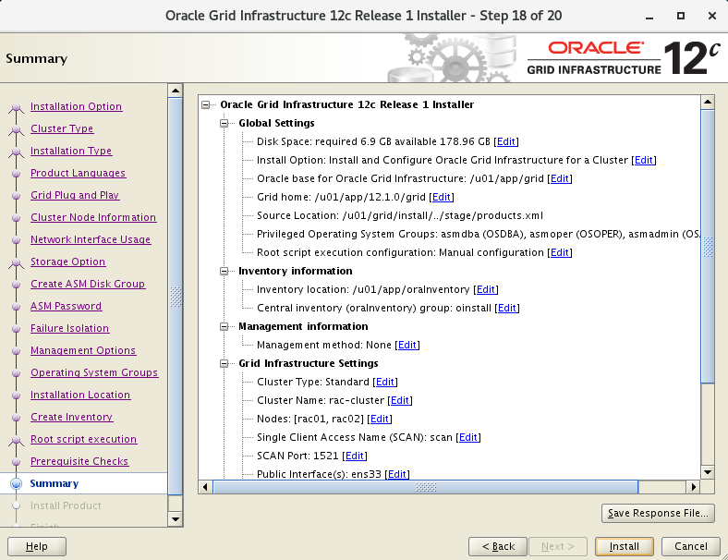Image resolution: width=728 pixels, height=560 pixels.
Task: Click the Cluster Type step icon
Action: (16, 129)
